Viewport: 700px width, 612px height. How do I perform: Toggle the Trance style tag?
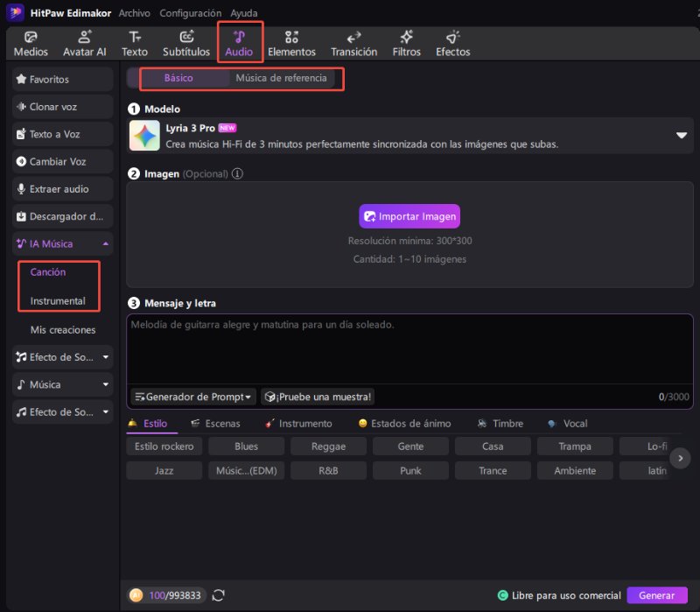click(493, 470)
